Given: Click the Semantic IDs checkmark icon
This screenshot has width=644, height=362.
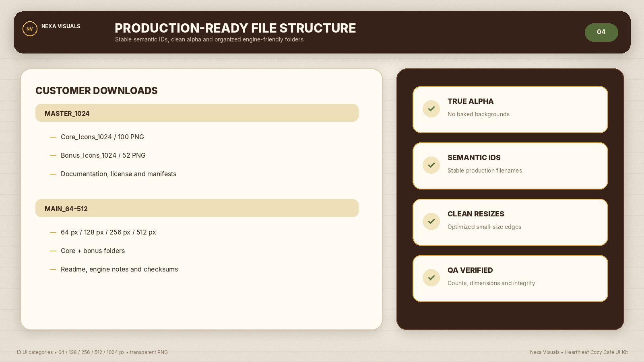Looking at the screenshot, I should pyautogui.click(x=431, y=165).
